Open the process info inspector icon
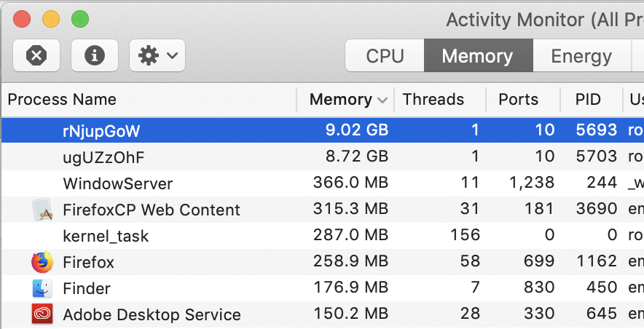The height and width of the screenshot is (329, 644). pyautogui.click(x=95, y=55)
